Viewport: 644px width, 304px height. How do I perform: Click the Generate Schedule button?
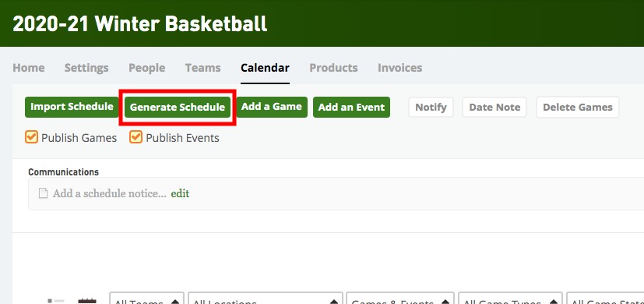178,107
